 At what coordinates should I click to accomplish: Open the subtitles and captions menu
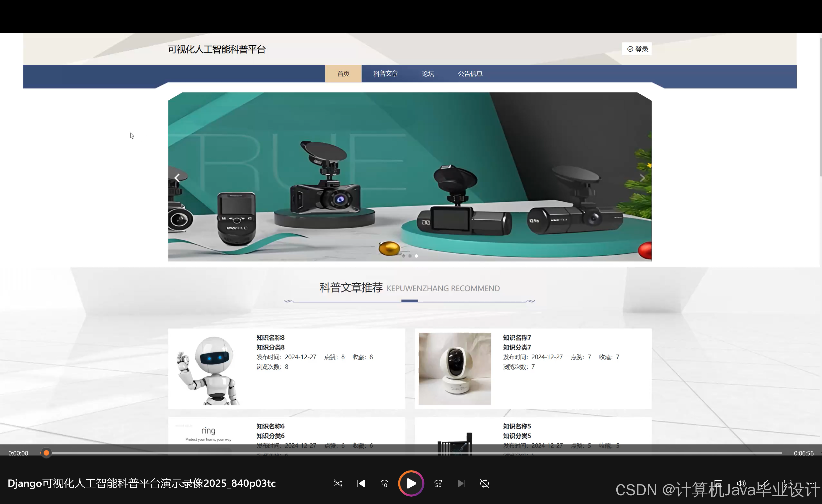pos(718,483)
